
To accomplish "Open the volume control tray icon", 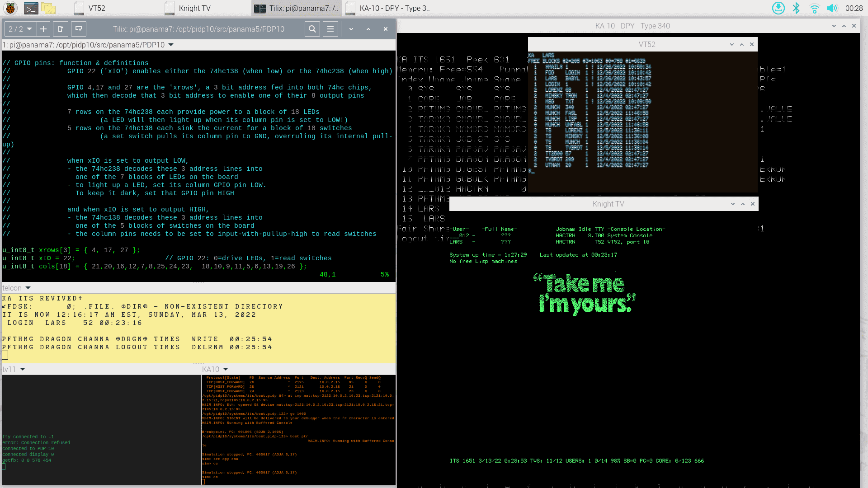I will click(832, 8).
